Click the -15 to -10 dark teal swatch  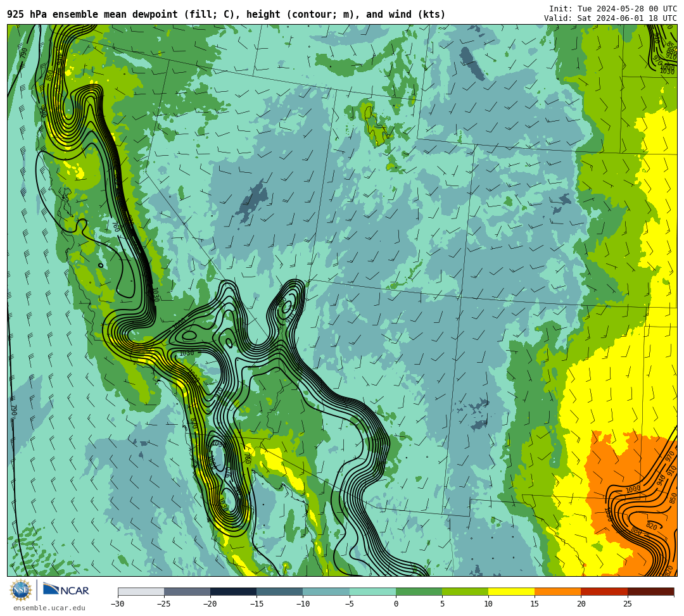click(280, 591)
